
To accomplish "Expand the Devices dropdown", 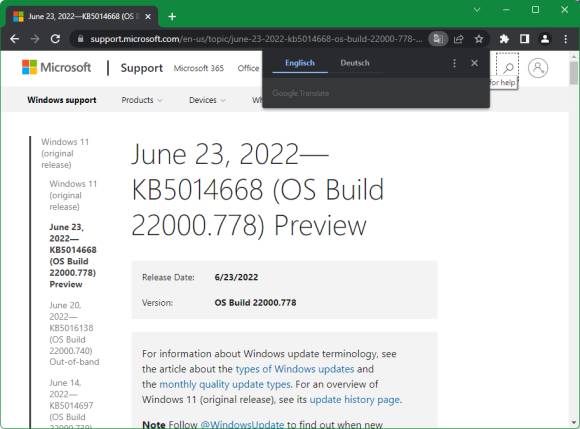I will coord(208,100).
